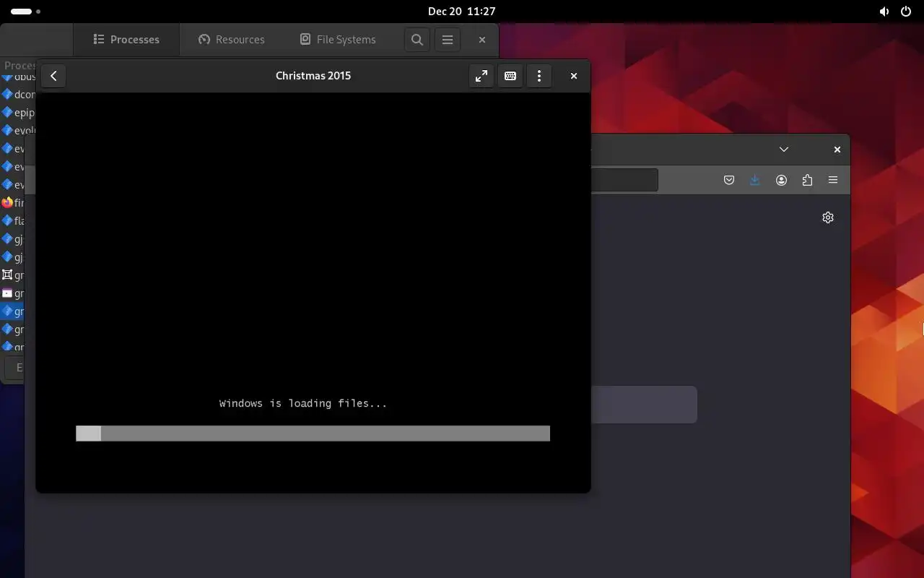Open File Systems tab in System Monitor

(x=338, y=40)
